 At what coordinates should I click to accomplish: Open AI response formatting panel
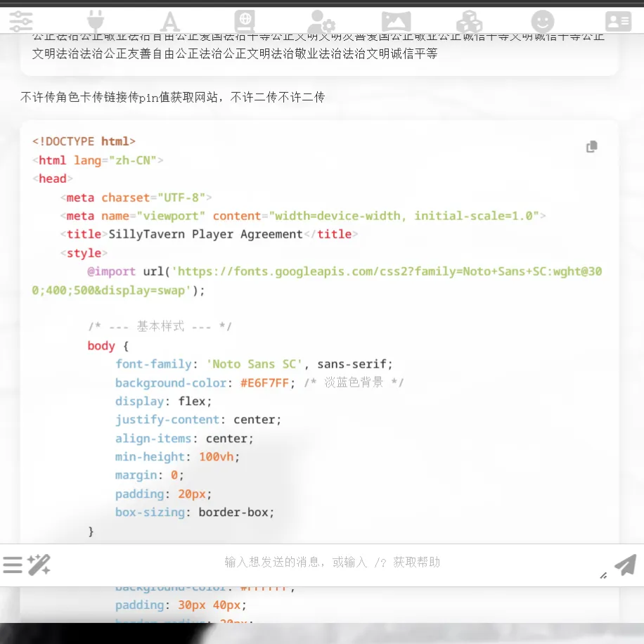point(169,21)
